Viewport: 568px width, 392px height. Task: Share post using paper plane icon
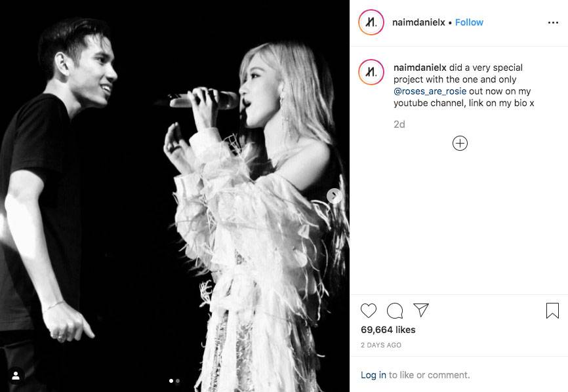421,310
